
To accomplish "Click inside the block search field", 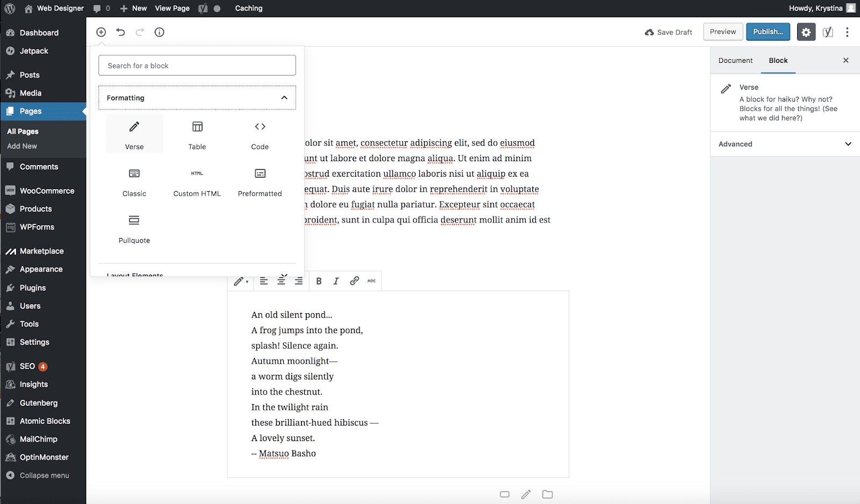I will (x=197, y=65).
